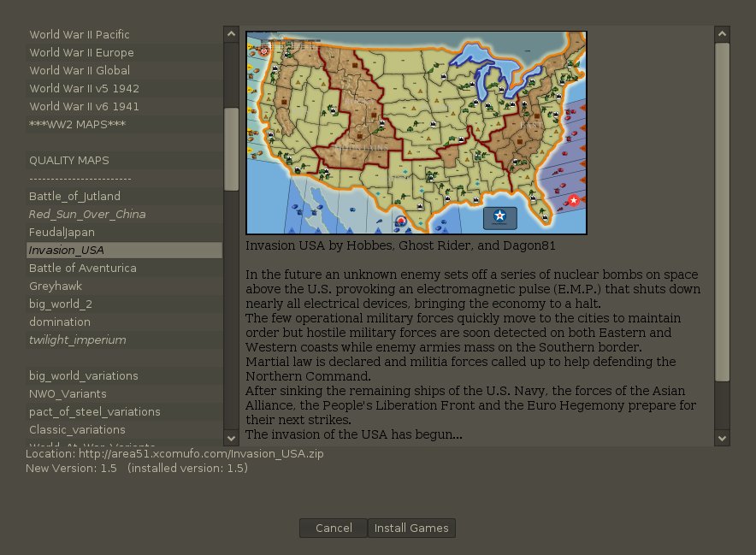
Task: Click the description panel scrollbar thumb
Action: coord(722,210)
